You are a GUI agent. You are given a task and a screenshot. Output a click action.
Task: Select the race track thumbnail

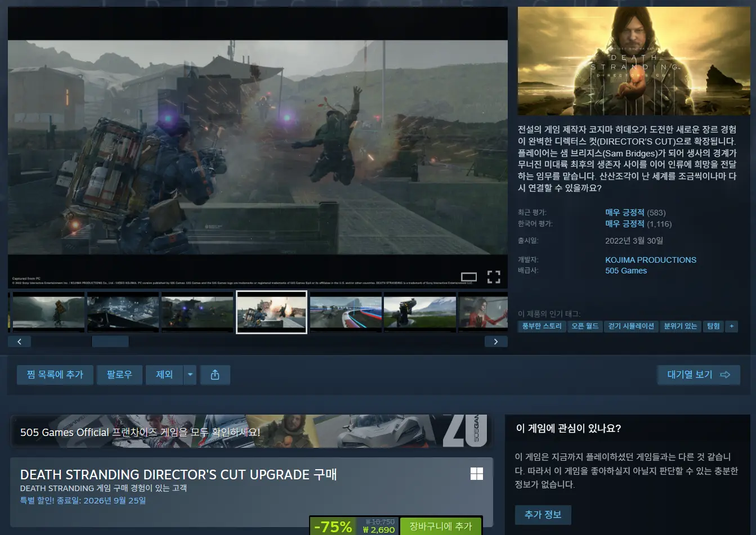point(346,312)
